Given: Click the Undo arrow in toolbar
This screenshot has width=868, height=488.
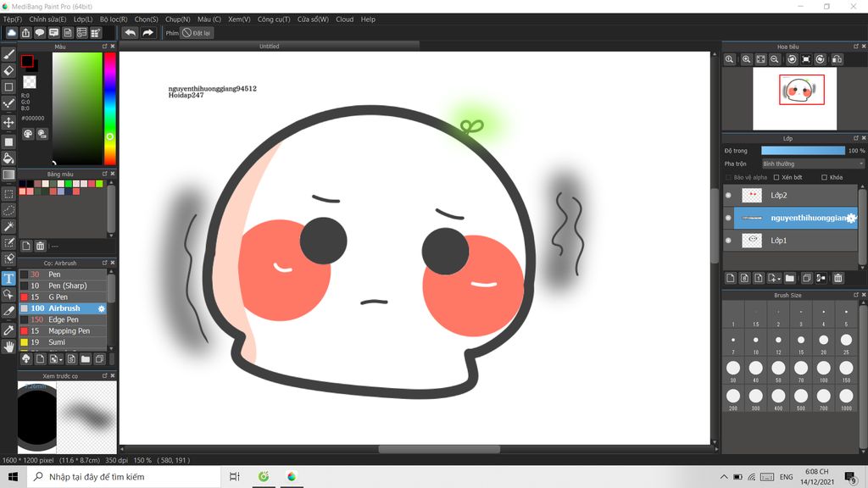Looking at the screenshot, I should pos(130,33).
